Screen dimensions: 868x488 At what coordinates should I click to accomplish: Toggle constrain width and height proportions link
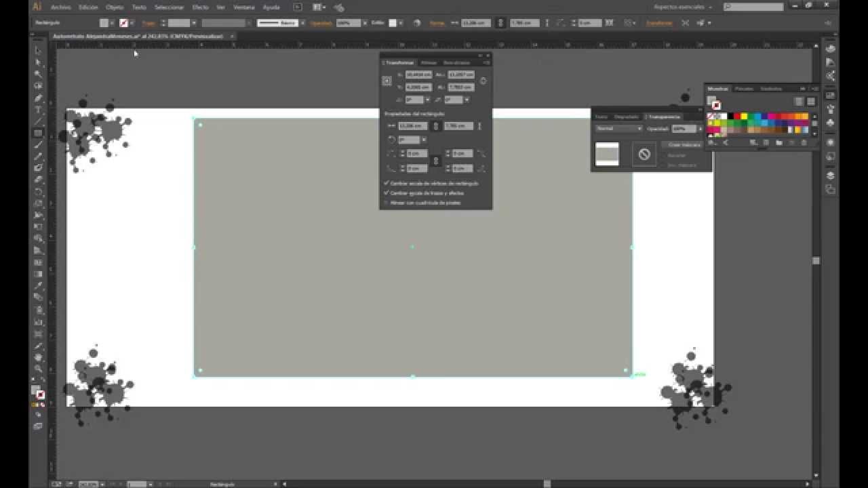click(483, 81)
